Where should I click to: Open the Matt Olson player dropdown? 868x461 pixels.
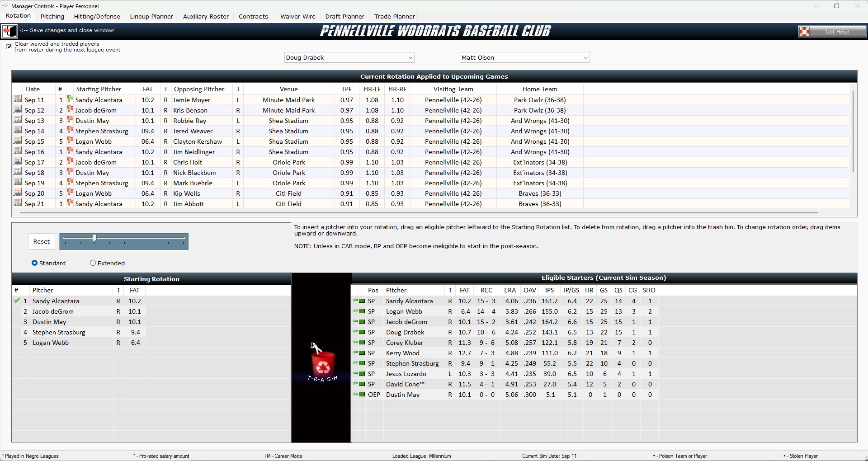(x=524, y=57)
